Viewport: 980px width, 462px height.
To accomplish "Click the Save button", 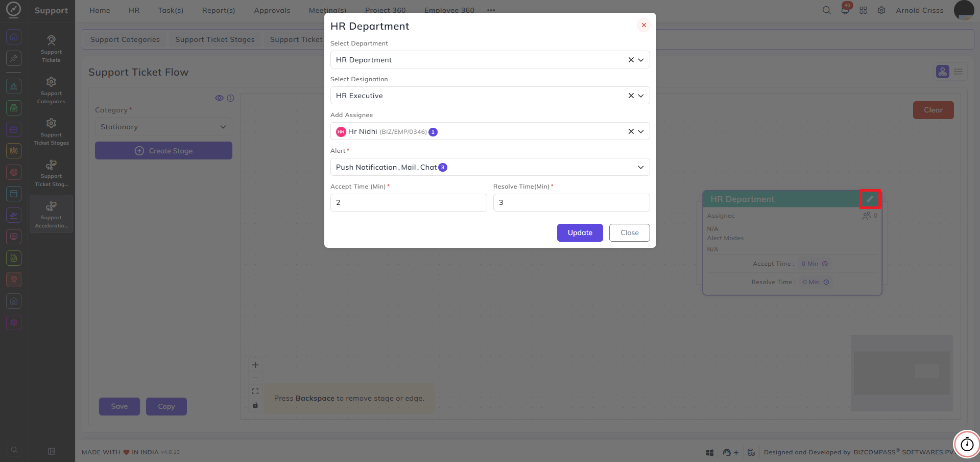I will (119, 406).
